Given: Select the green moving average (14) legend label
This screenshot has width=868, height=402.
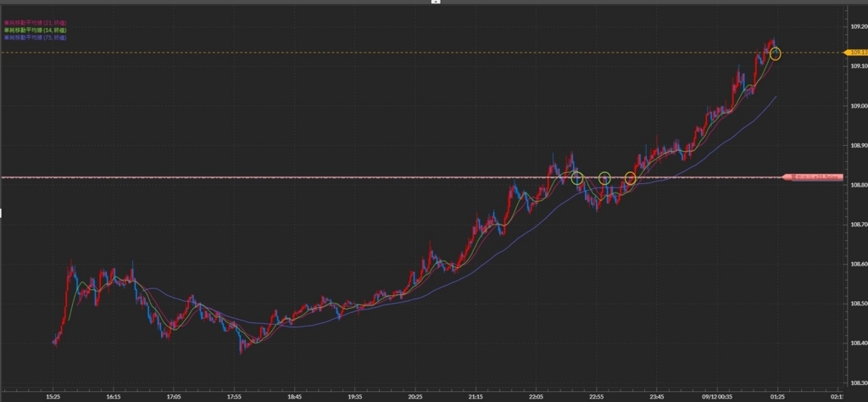Looking at the screenshot, I should (35, 30).
